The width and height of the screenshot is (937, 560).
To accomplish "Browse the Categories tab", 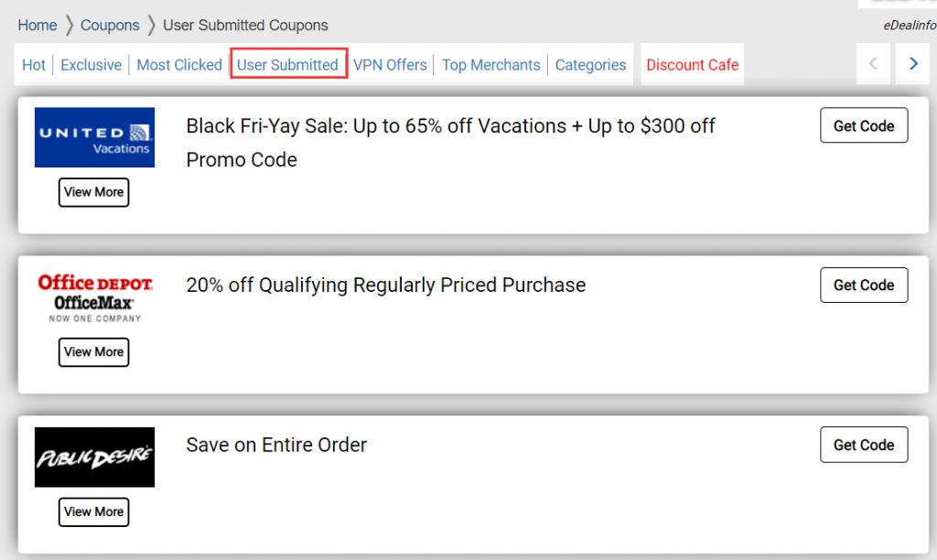I will pos(590,65).
